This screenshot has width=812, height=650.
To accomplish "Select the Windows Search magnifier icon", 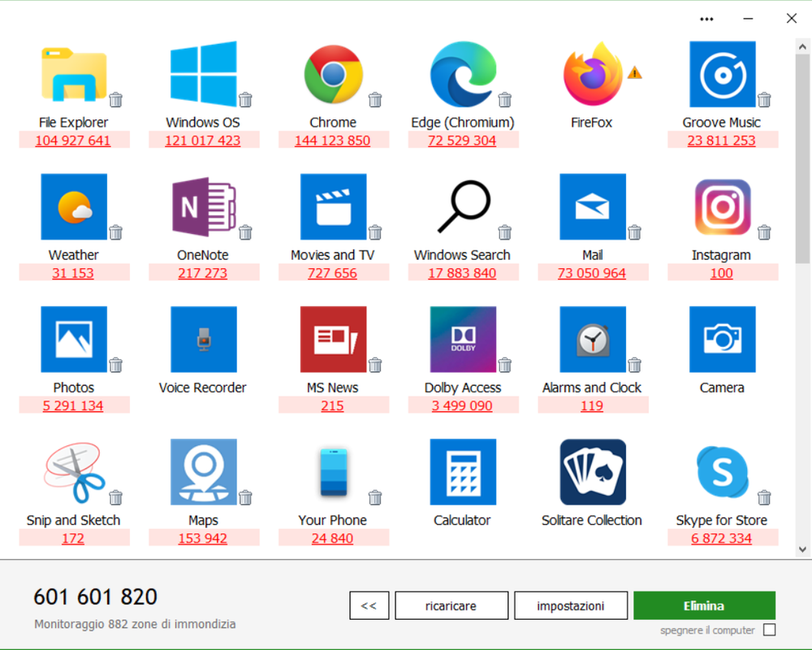I will pyautogui.click(x=464, y=206).
